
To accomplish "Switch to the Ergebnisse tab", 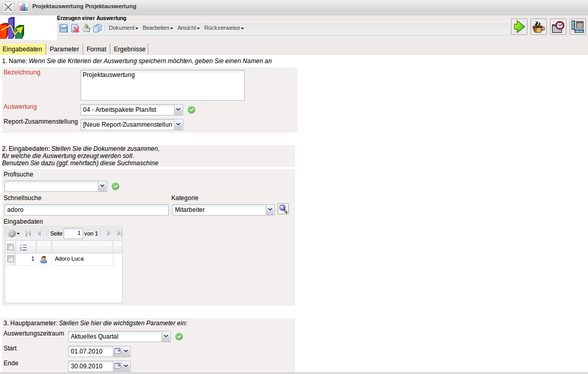I will 130,49.
